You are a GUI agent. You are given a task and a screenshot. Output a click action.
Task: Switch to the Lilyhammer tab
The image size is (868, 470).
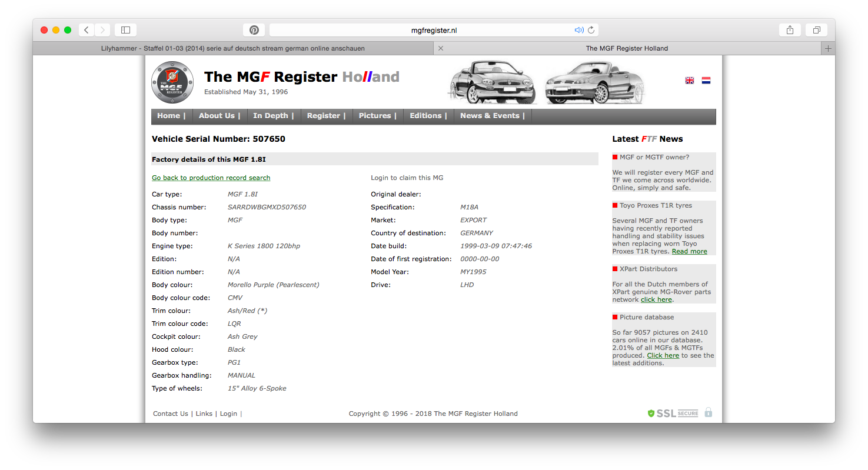(232, 48)
